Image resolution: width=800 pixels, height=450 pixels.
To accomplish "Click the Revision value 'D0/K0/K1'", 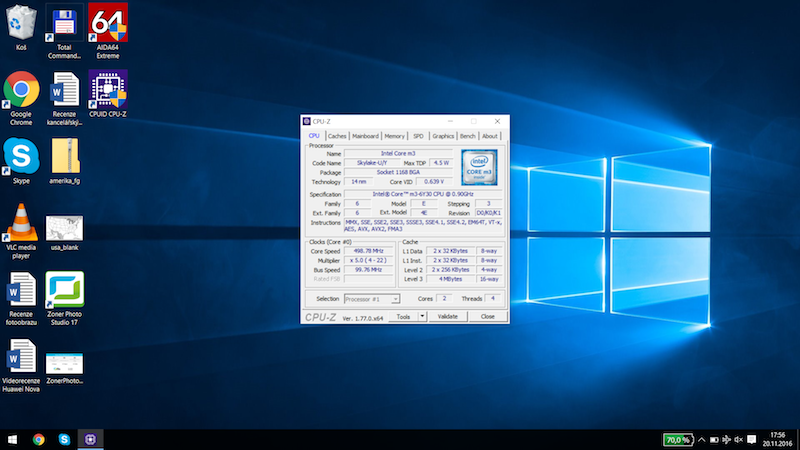I will point(488,213).
